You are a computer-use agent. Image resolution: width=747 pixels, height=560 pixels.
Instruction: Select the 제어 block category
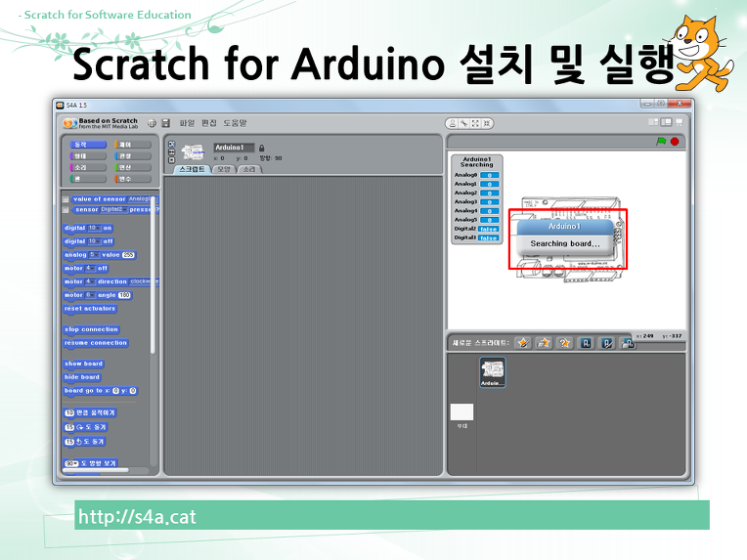(132, 145)
